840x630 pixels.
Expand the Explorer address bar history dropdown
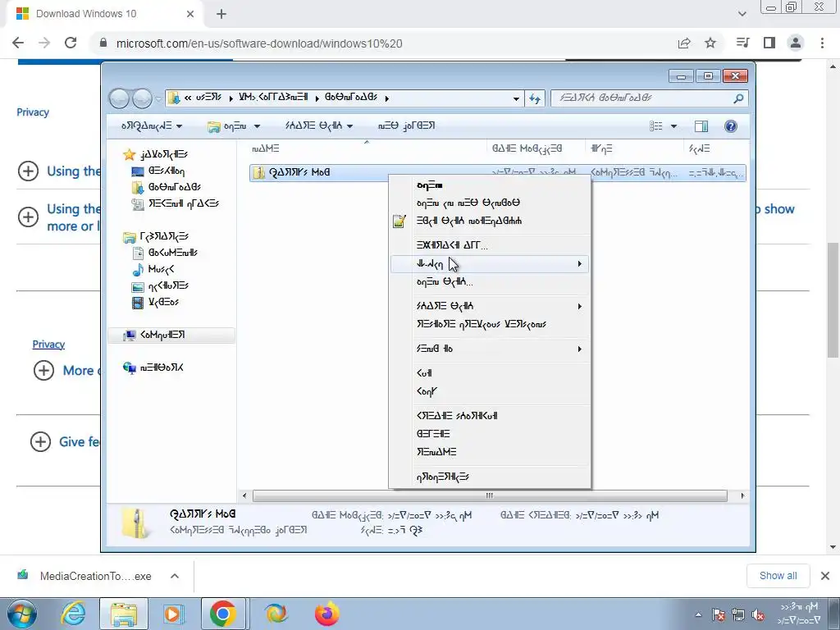[x=516, y=98]
